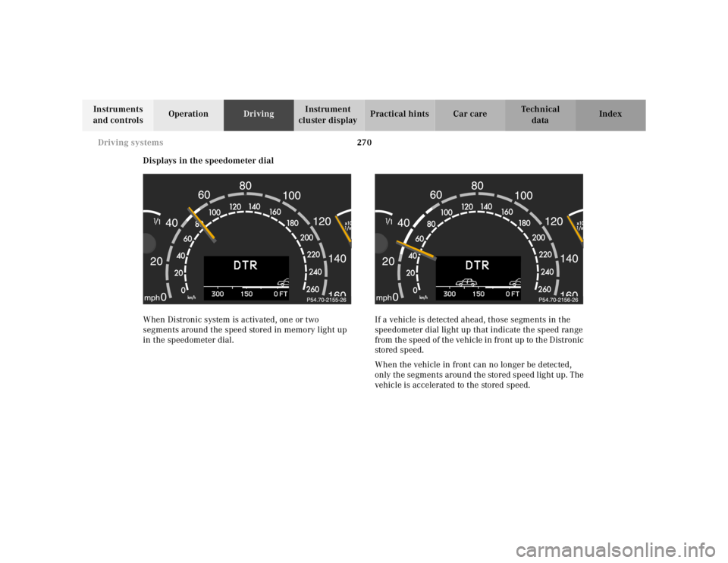Screen dimensions: 728x563
Task: Click the 'Driving systems' section header
Action: pyautogui.click(x=130, y=143)
